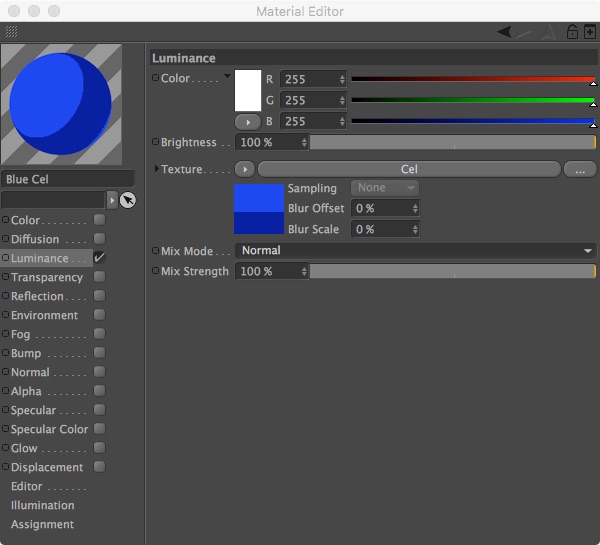
Task: Select the Reflection channel label
Action: pyautogui.click(x=37, y=296)
